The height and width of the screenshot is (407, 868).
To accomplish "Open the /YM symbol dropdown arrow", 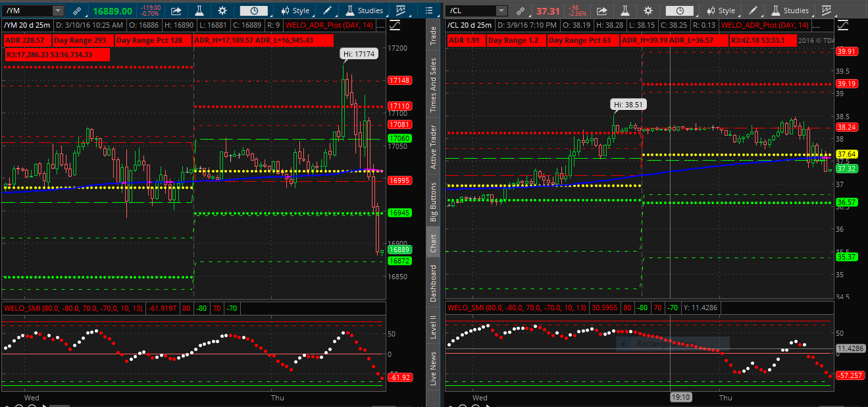I will point(59,11).
